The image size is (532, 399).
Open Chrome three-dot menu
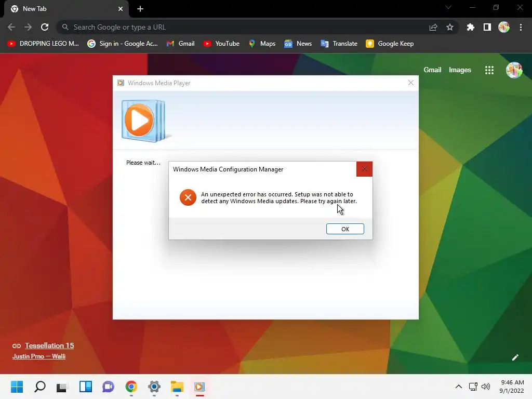tap(521, 27)
